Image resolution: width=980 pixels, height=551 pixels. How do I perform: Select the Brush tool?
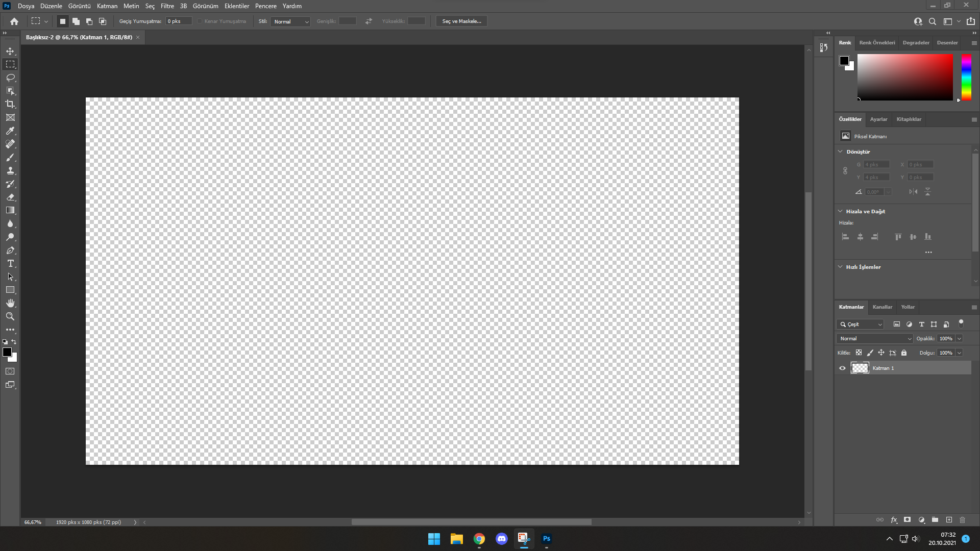tap(10, 157)
